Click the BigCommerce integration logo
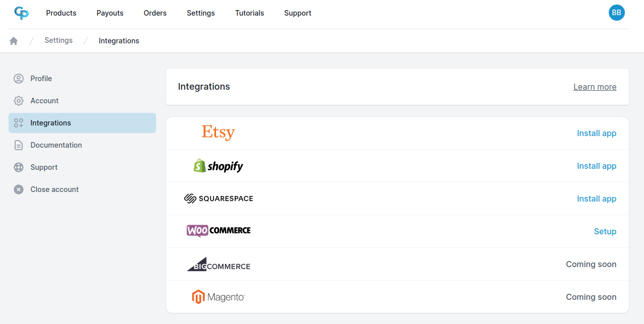The height and width of the screenshot is (324, 644). 218,264
